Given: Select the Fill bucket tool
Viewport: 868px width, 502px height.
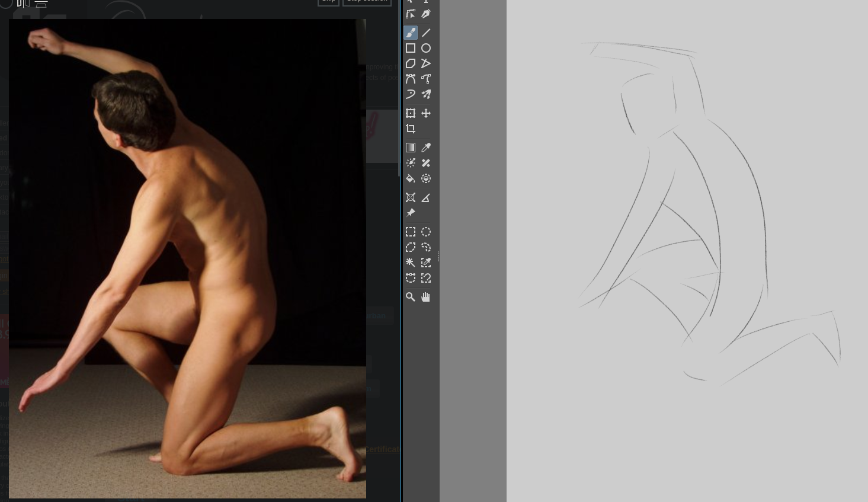Looking at the screenshot, I should [411, 178].
